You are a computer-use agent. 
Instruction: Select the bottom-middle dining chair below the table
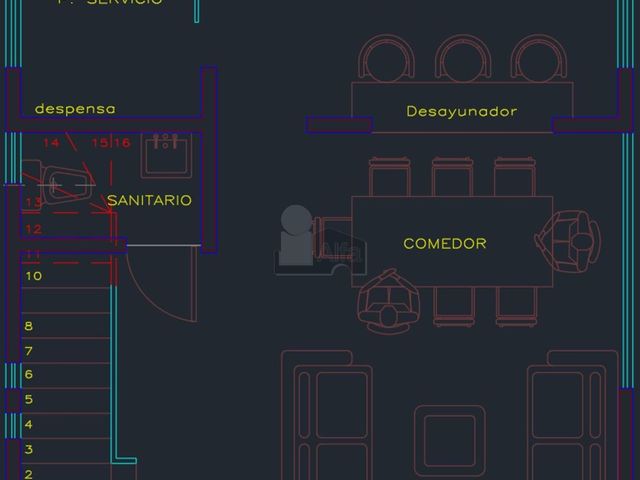click(x=454, y=307)
